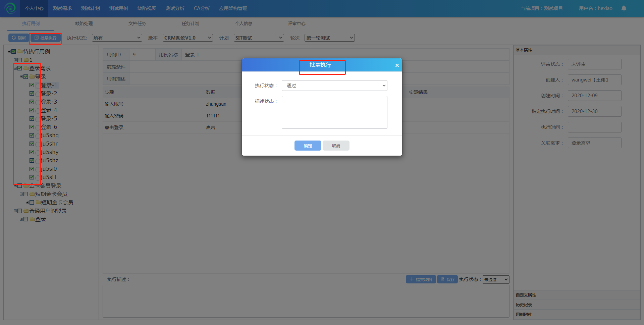Click the 待执行用例 root folder icon
The height and width of the screenshot is (325, 644).
coord(20,52)
